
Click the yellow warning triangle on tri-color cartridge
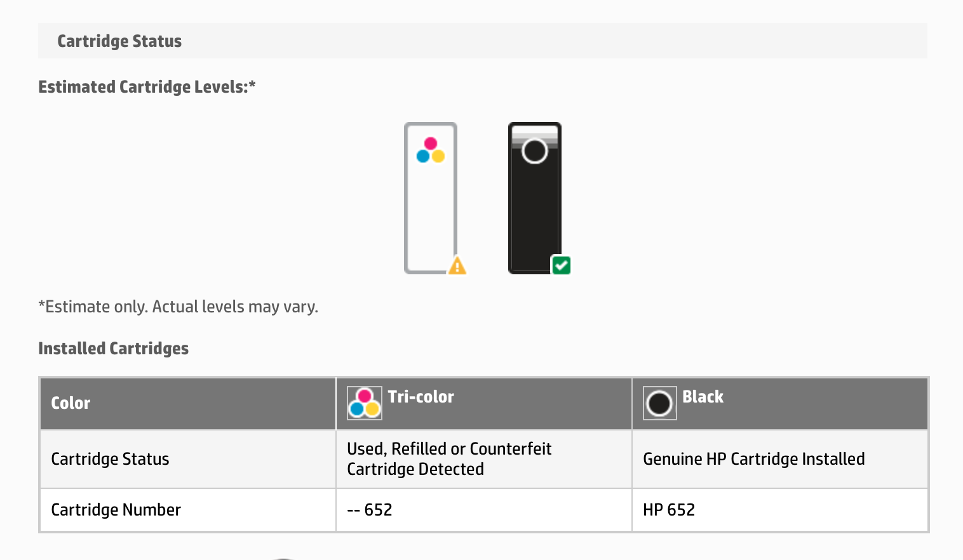pos(457,266)
